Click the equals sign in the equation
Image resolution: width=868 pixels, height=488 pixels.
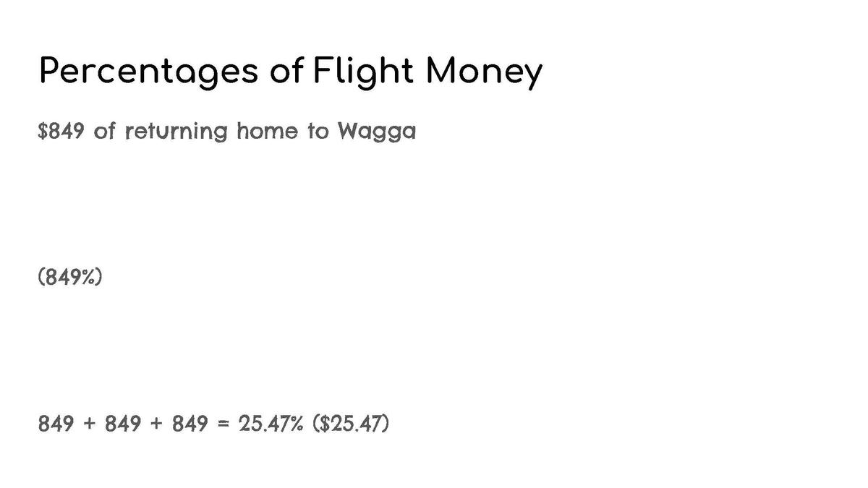(224, 424)
